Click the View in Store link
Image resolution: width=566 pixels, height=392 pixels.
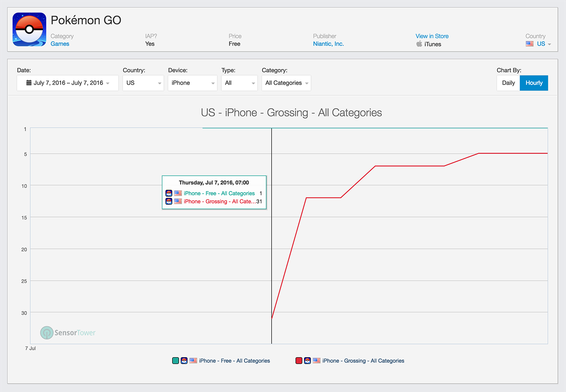click(432, 36)
